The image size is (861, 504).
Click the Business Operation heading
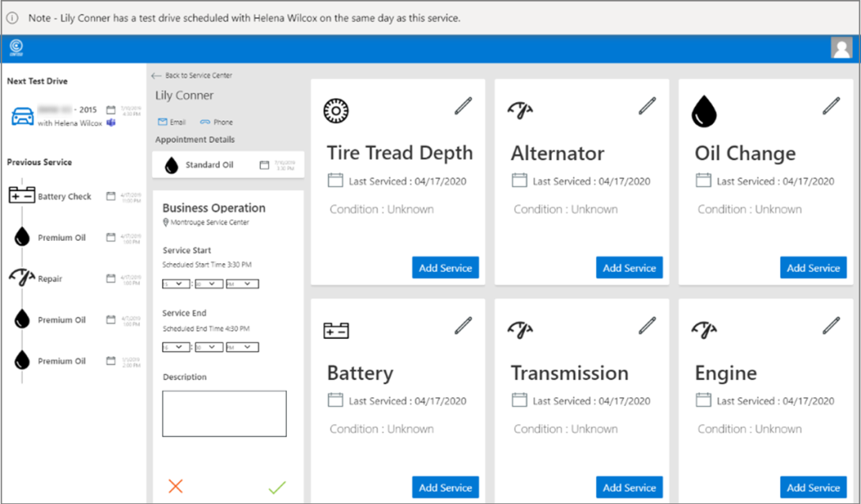coord(213,208)
